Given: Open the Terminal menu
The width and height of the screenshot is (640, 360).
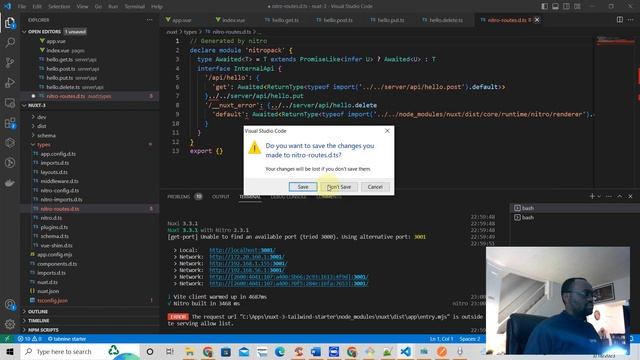Looking at the screenshot, I should tap(135, 7).
